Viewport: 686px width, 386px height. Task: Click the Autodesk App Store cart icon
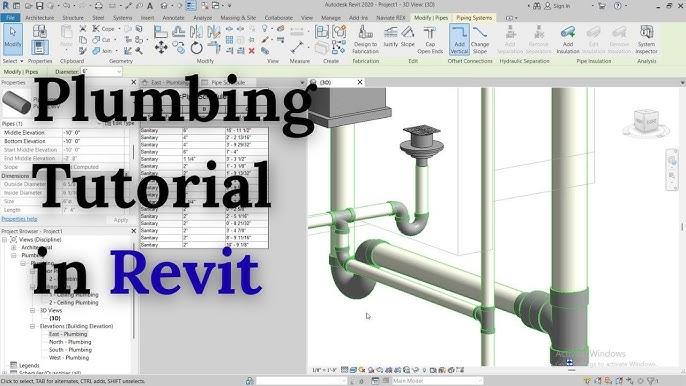point(602,6)
